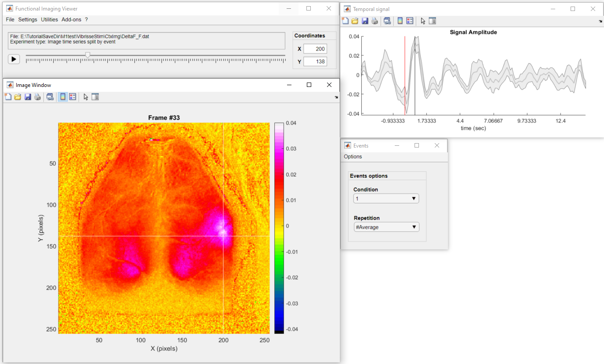Image resolution: width=604 pixels, height=364 pixels.
Task: Maximize the Image Window
Action: click(x=309, y=85)
